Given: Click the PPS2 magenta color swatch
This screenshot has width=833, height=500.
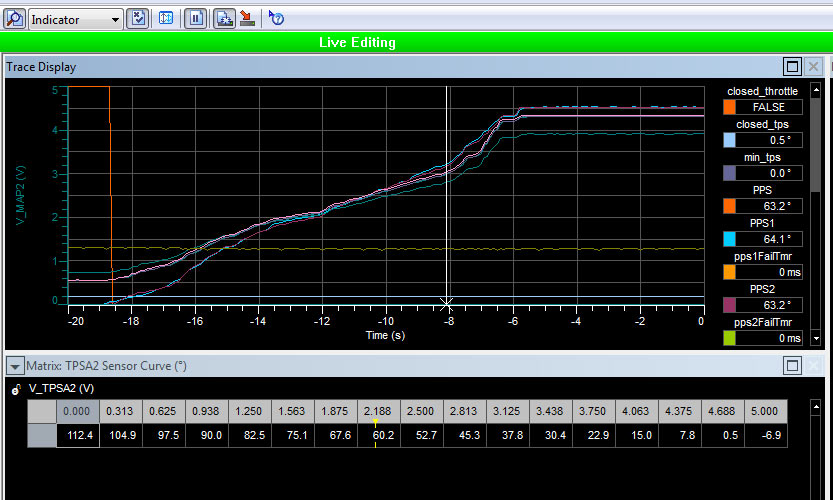Looking at the screenshot, I should pos(729,305).
